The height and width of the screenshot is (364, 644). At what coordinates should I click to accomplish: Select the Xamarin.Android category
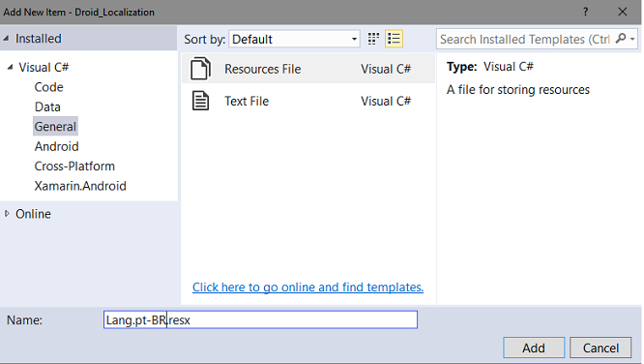(80, 186)
